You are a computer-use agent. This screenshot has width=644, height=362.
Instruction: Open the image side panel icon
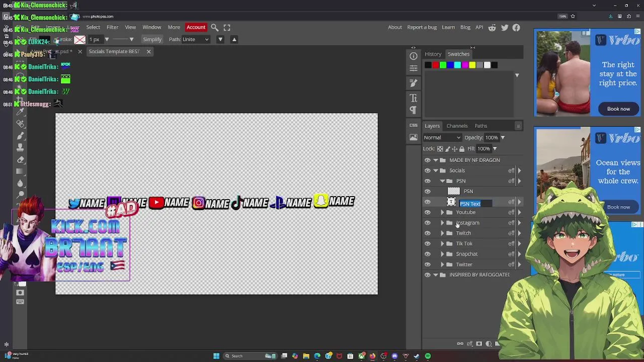414,137
